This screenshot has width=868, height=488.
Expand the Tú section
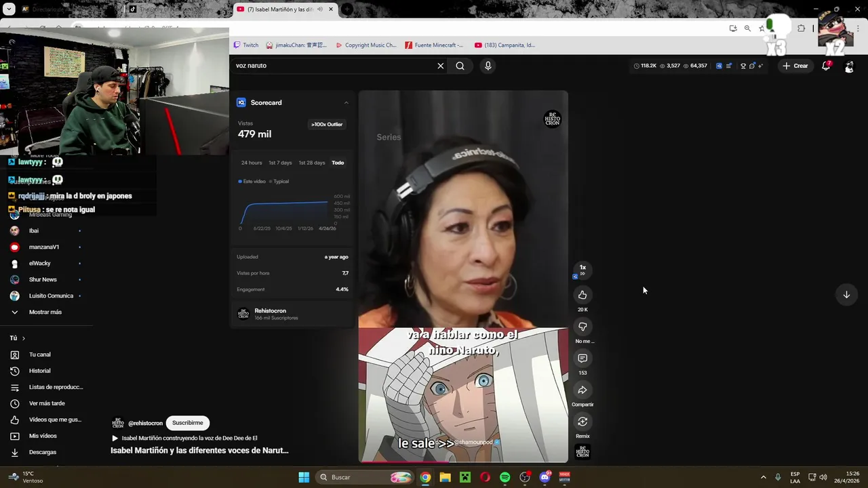pos(17,338)
